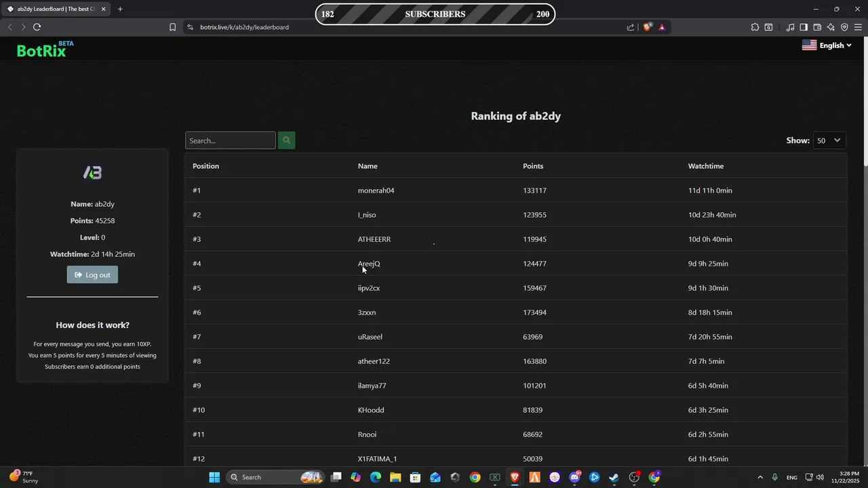The width and height of the screenshot is (868, 488).
Task: Show hidden system tray icons
Action: point(759,477)
